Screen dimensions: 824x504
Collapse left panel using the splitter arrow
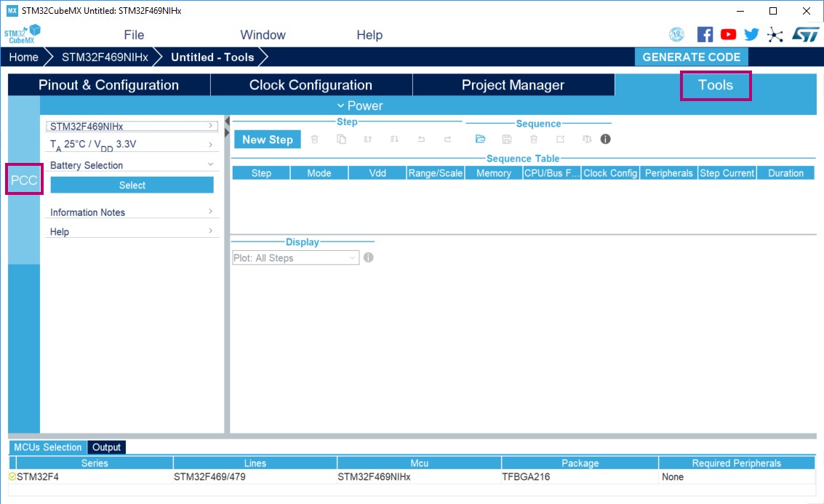coord(227,121)
